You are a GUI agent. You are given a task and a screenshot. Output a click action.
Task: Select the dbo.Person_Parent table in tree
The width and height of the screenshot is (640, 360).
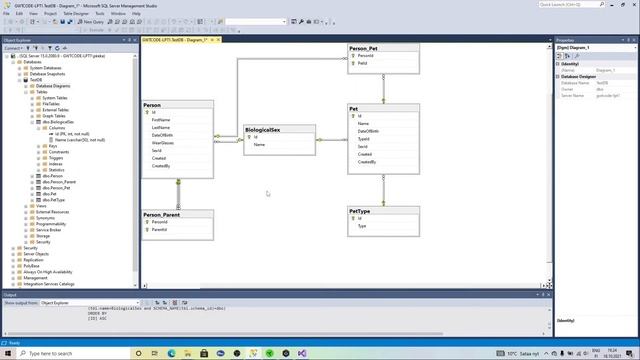[59, 182]
